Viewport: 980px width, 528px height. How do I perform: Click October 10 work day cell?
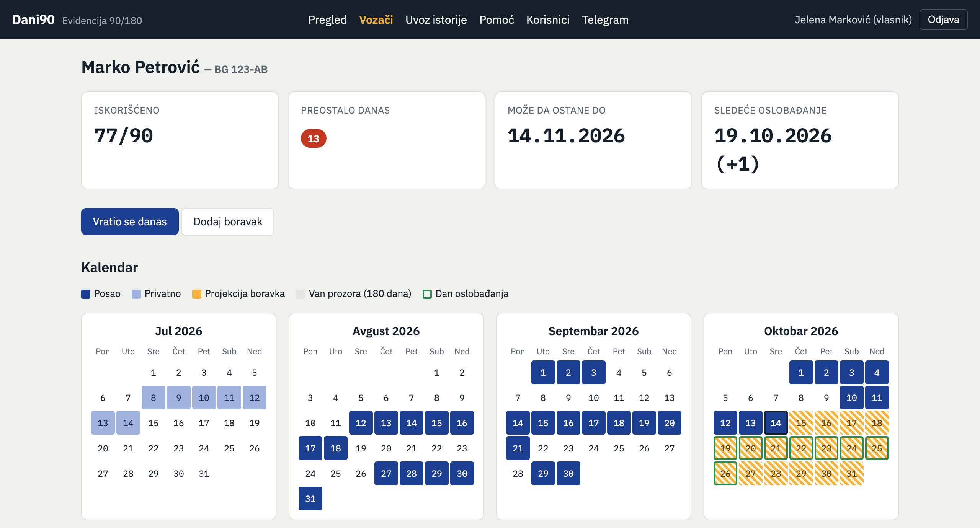pyautogui.click(x=852, y=398)
